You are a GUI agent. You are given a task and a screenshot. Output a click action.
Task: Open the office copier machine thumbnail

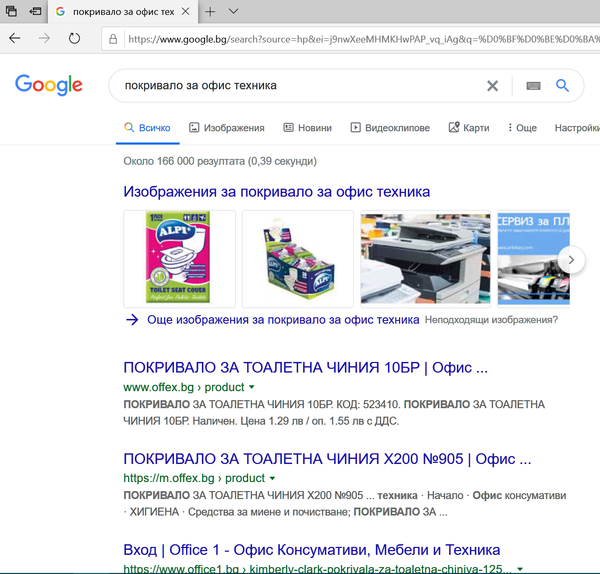426,259
